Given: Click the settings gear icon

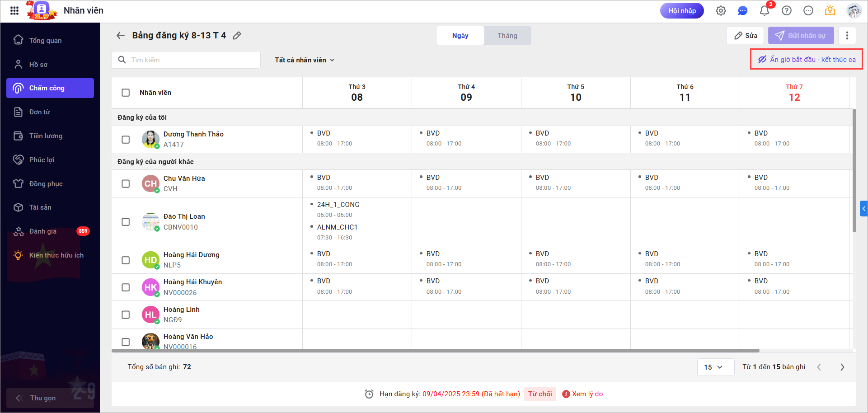Looking at the screenshot, I should [x=721, y=11].
